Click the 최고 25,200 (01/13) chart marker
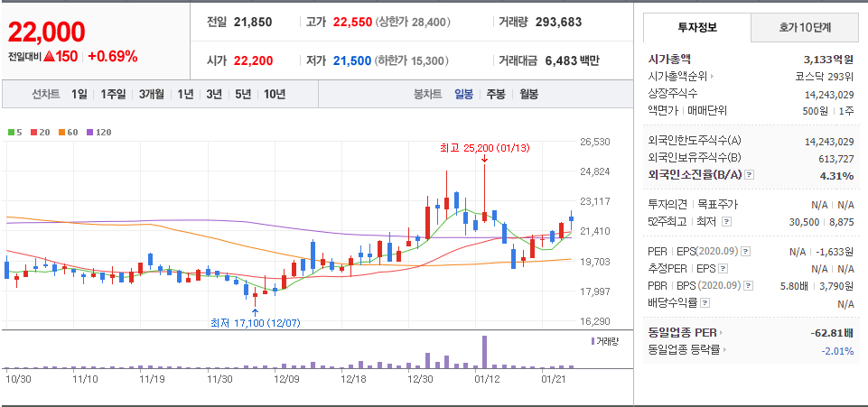This screenshot has height=407, width=868. (485, 148)
